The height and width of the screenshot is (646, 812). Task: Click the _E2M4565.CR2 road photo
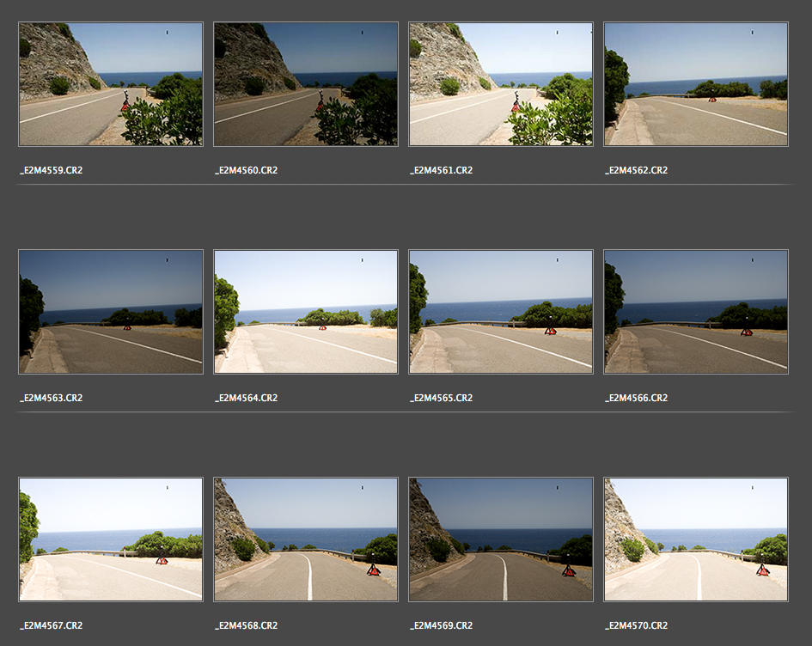tap(501, 312)
